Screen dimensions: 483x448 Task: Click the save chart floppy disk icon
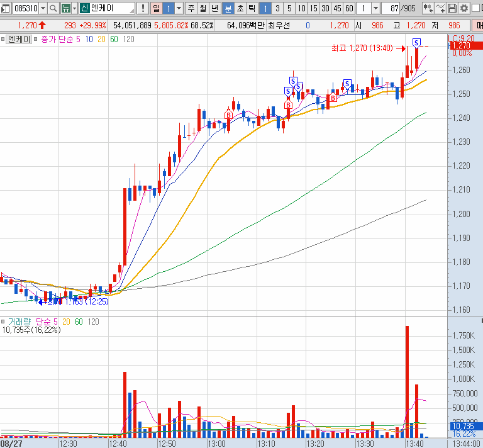452,9
